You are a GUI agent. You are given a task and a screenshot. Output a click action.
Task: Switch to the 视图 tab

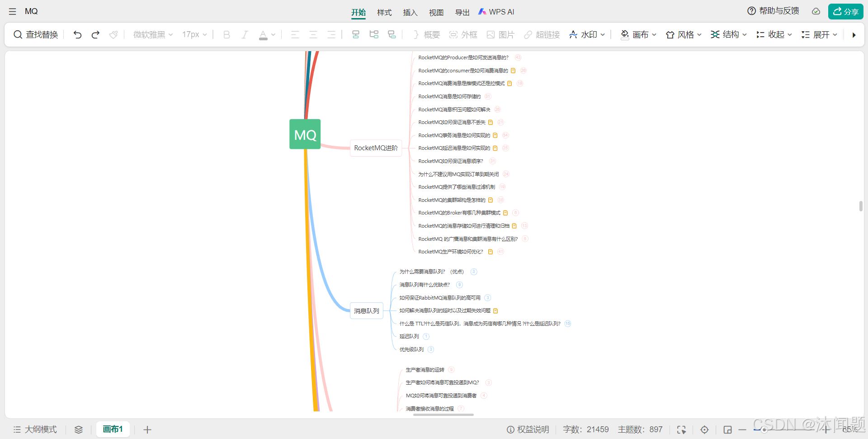pos(436,12)
